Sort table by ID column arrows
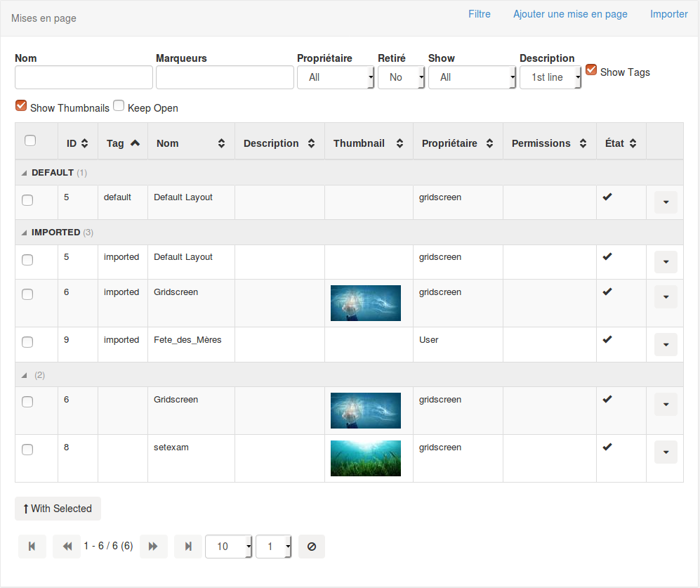The height and width of the screenshot is (588, 700). [84, 143]
